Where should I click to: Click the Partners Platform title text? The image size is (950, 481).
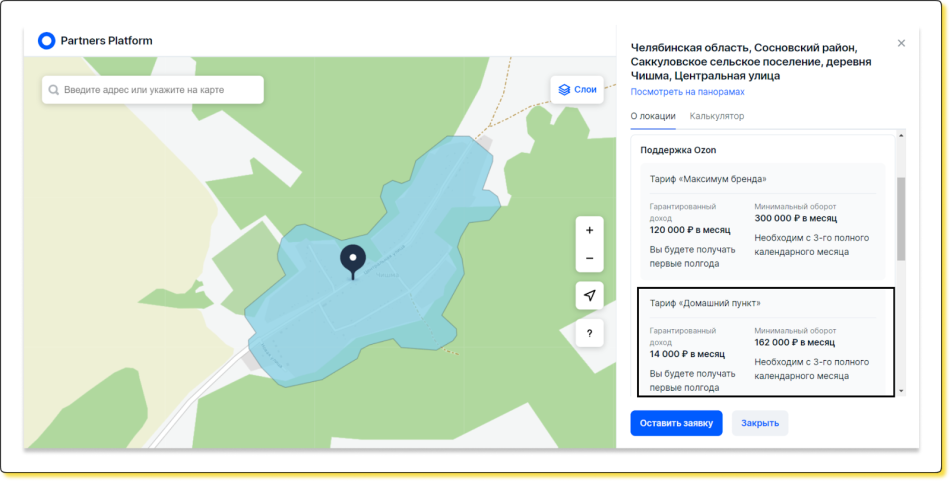point(107,41)
